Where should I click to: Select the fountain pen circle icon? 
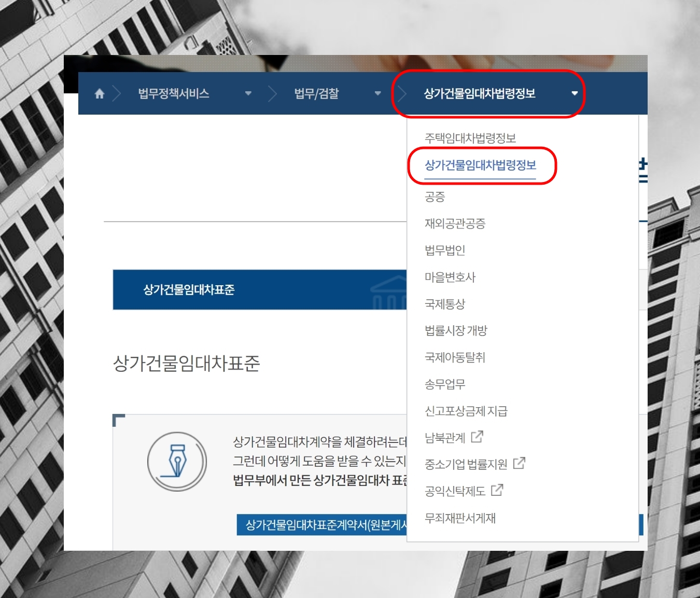click(177, 462)
